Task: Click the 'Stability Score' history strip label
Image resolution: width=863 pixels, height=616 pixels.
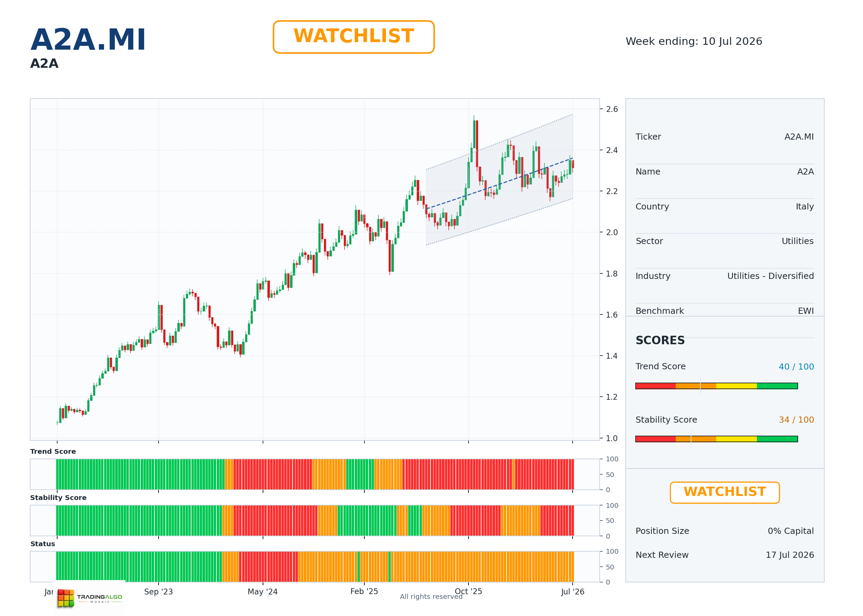Action: click(58, 498)
